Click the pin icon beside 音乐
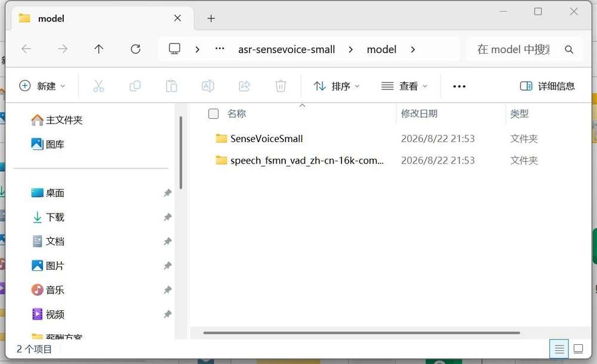The width and height of the screenshot is (597, 364). pyautogui.click(x=168, y=290)
